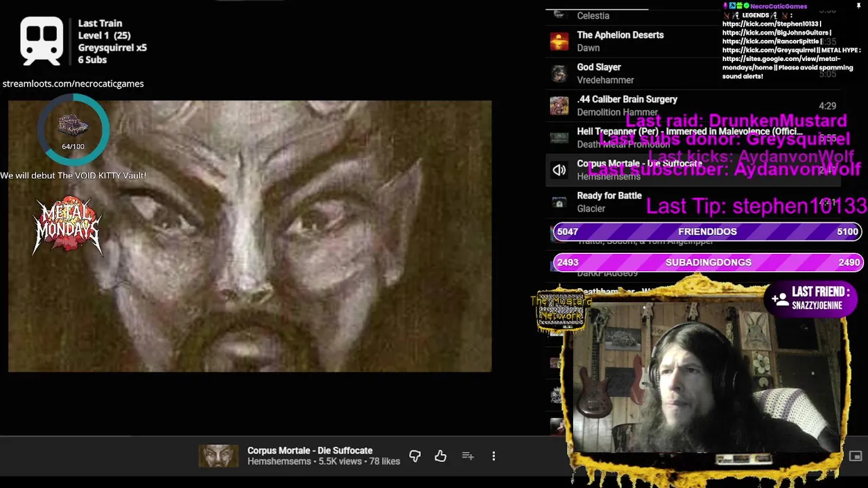Like the song with thumbs-up icon

(x=441, y=456)
